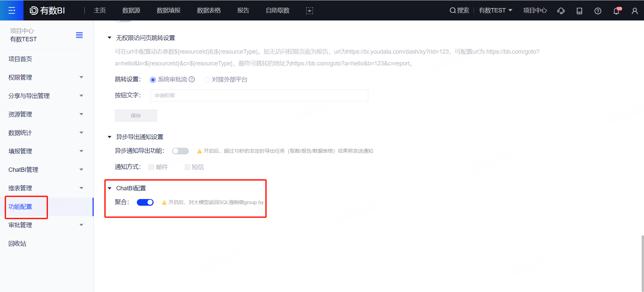
Task: Select the 对接外部平台 radio option
Action: point(207,80)
